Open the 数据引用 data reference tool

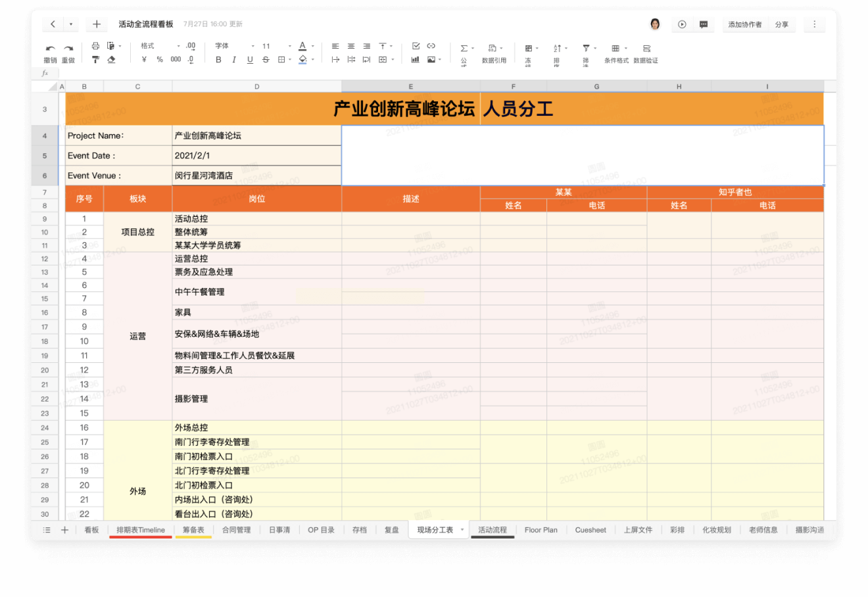pyautogui.click(x=494, y=53)
